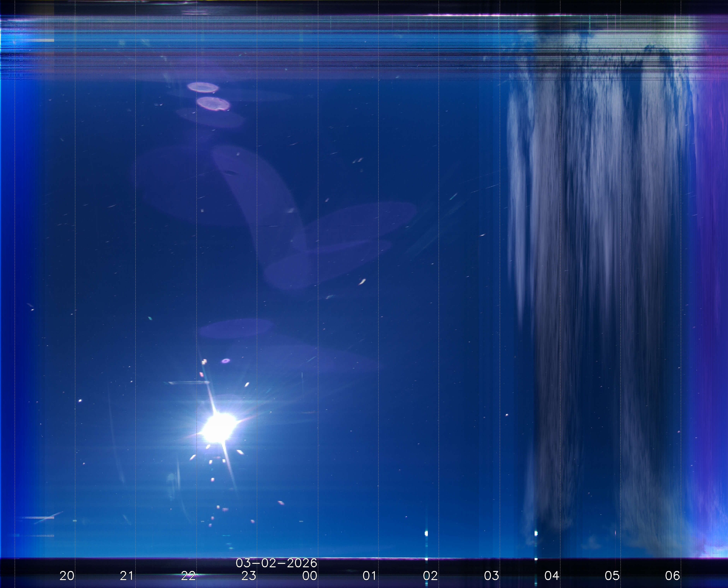Click the white tick mark before 04 label

(x=536, y=533)
